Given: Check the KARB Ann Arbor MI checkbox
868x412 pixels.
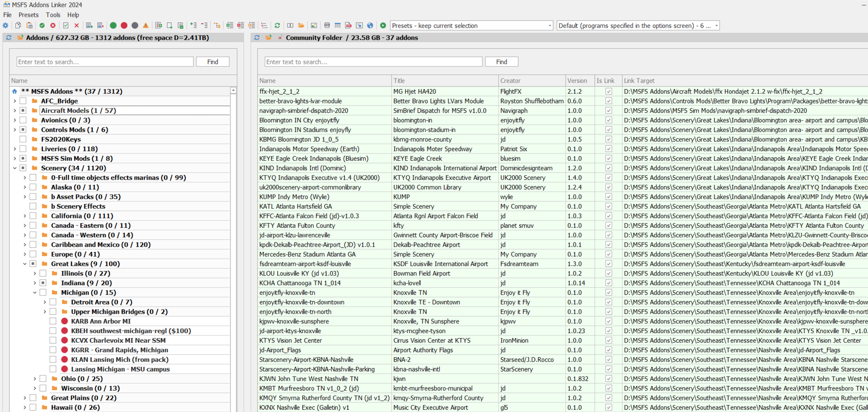Looking at the screenshot, I should tap(53, 321).
